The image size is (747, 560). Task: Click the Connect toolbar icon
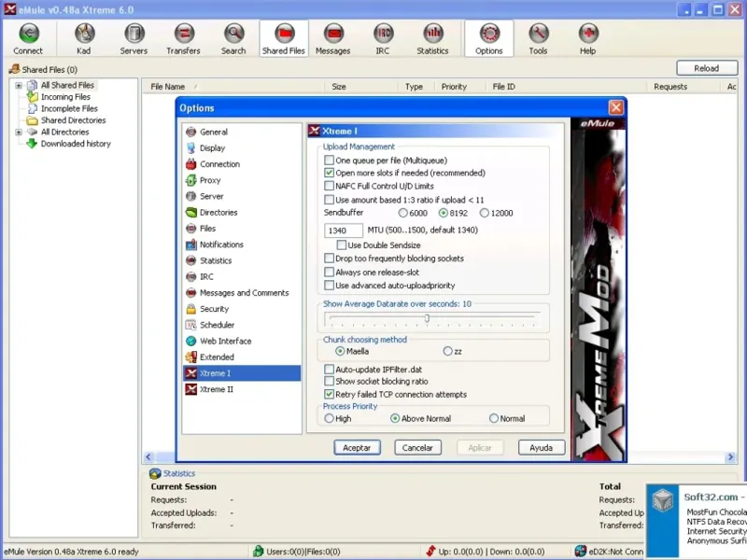coord(29,34)
